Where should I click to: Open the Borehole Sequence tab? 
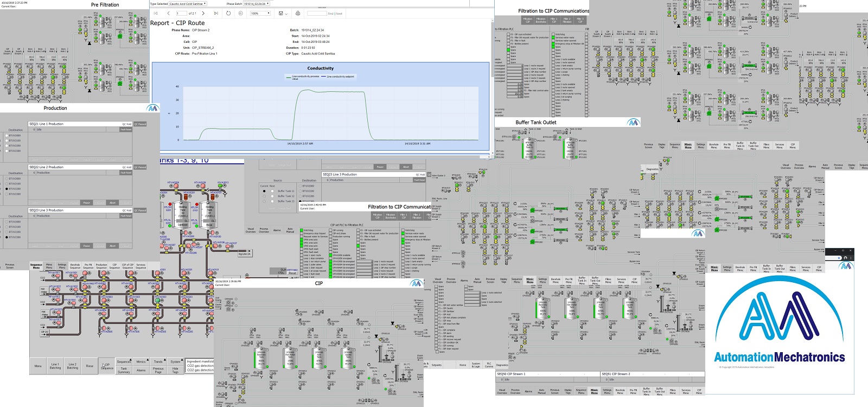coord(75,266)
